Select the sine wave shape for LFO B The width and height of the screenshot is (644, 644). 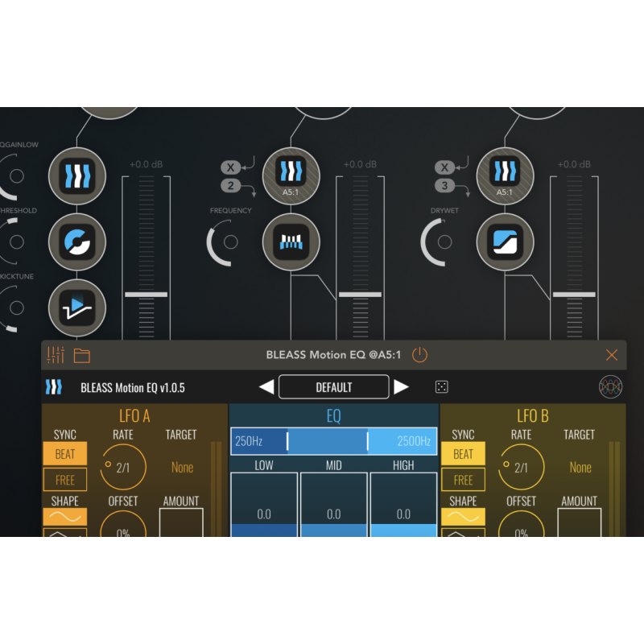(x=463, y=517)
